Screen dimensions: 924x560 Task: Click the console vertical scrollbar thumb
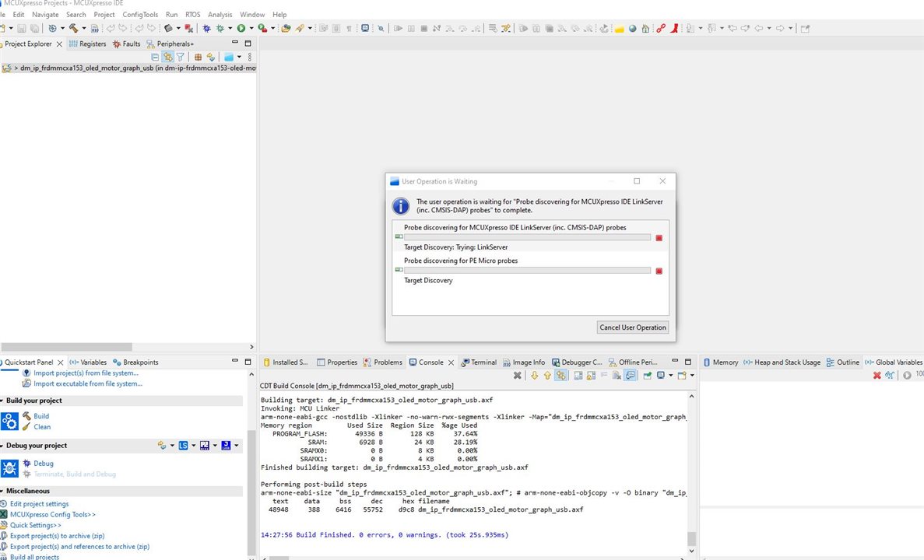click(691, 539)
